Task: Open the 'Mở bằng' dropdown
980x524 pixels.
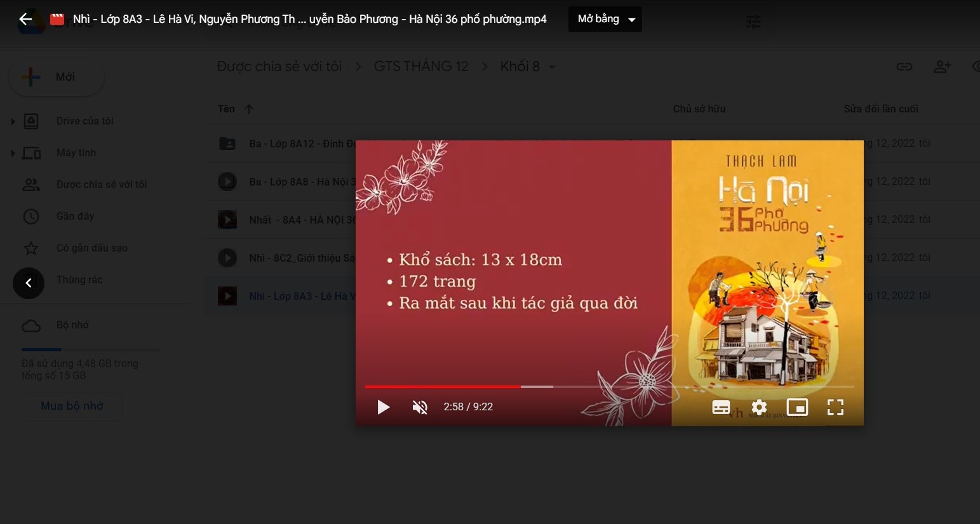Action: pyautogui.click(x=605, y=19)
